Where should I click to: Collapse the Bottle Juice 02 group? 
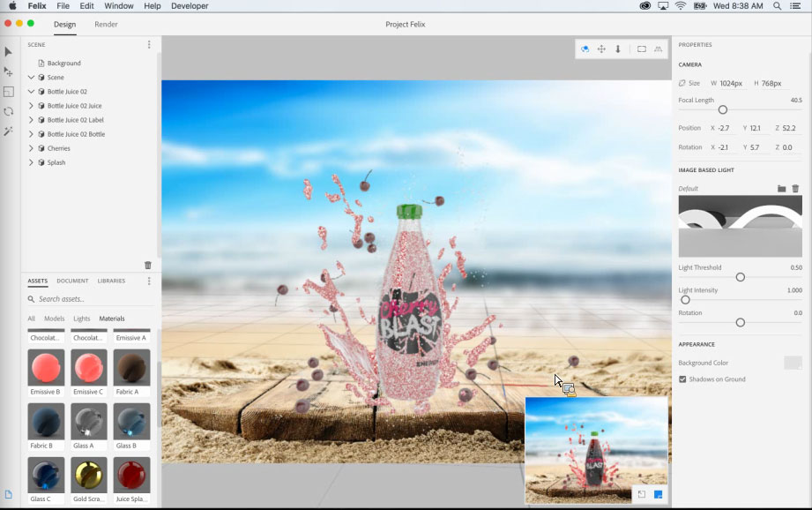31,91
